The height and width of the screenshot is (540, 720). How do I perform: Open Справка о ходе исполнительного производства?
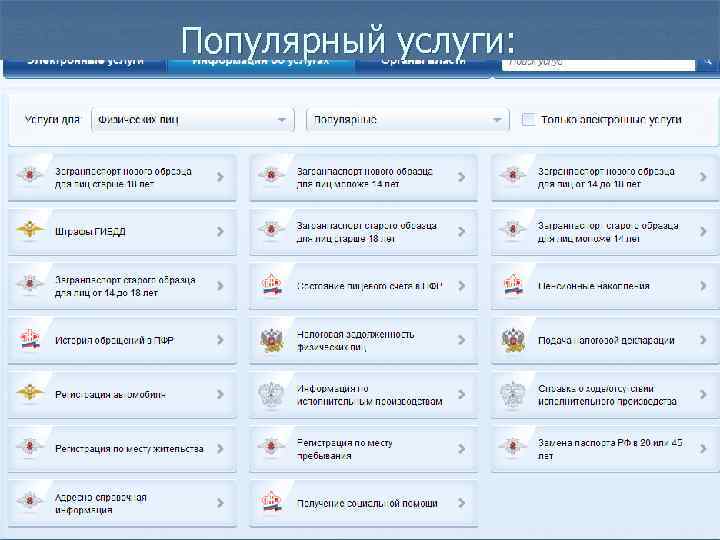point(605,394)
